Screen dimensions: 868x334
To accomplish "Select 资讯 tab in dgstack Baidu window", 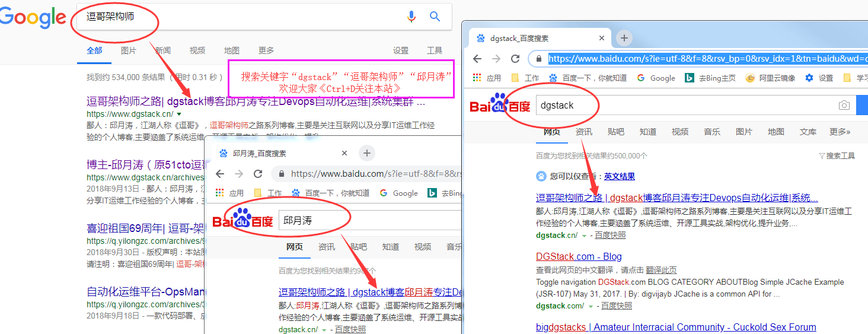I will pyautogui.click(x=584, y=132).
